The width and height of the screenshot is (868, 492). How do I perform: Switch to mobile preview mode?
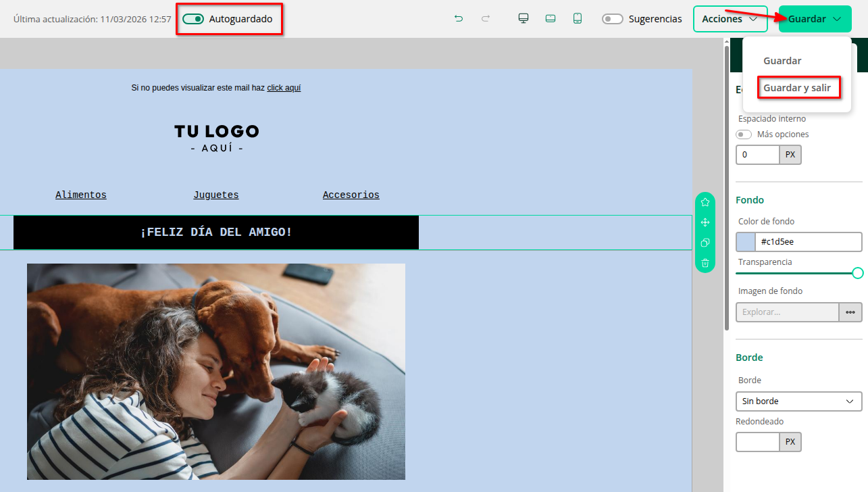[577, 18]
